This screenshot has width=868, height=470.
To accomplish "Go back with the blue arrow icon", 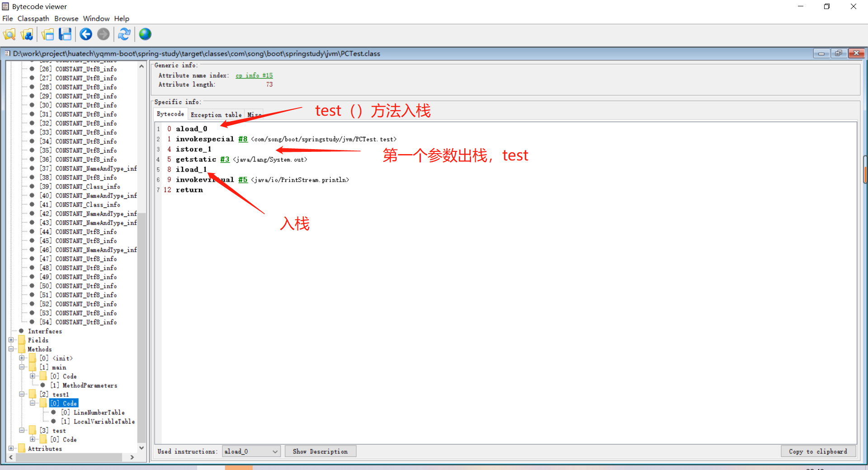I will click(x=86, y=34).
